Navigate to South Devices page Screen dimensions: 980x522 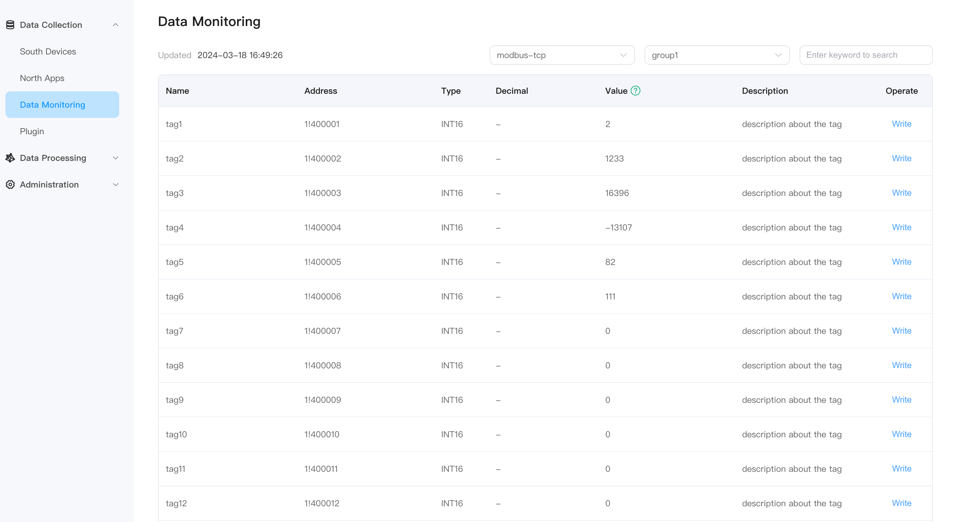(48, 51)
